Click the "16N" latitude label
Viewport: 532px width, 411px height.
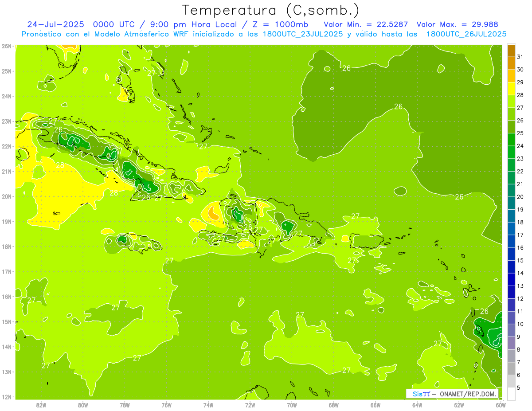(x=7, y=297)
